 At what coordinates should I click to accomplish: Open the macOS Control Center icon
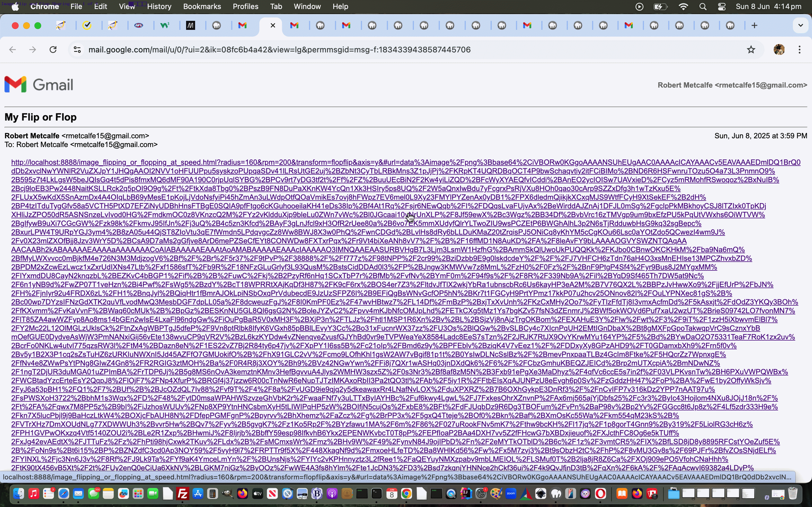(722, 6)
